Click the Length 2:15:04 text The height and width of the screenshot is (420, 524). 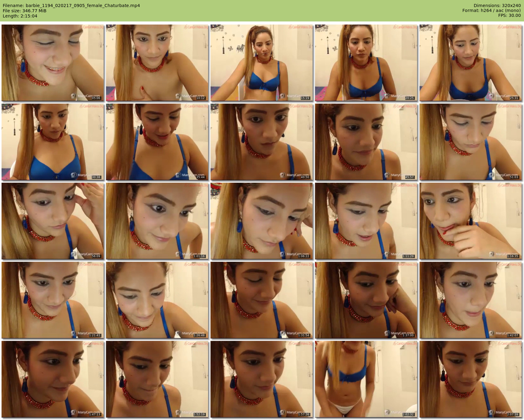coord(20,16)
